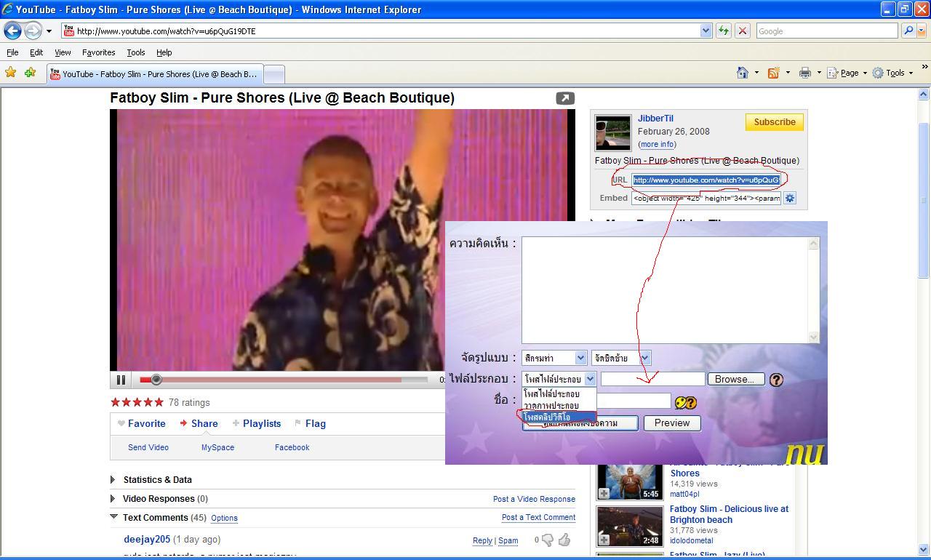Refresh the page with the green arrows icon

click(x=723, y=31)
